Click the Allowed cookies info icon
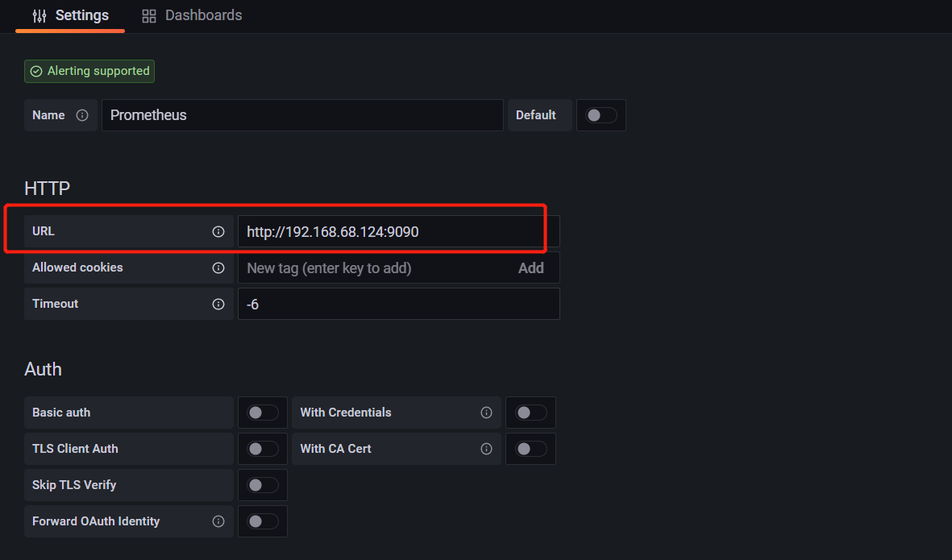Screen dimensions: 952x560 pos(218,268)
